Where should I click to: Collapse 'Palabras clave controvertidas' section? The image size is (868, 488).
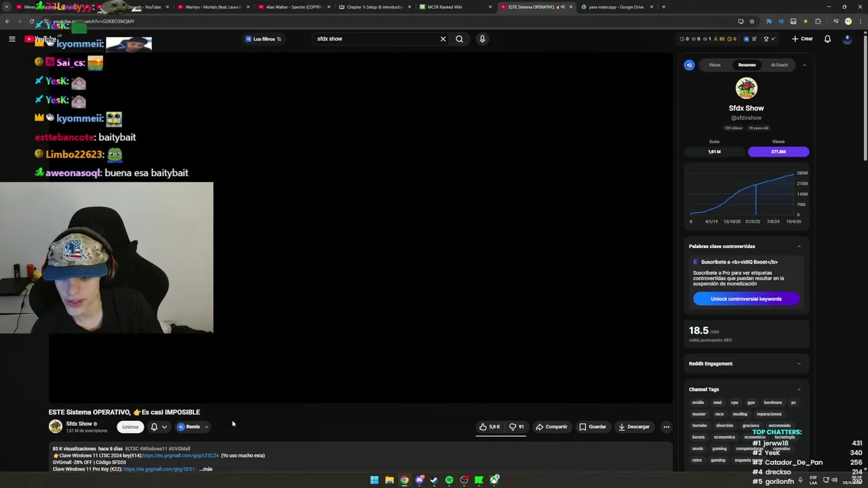pyautogui.click(x=799, y=246)
